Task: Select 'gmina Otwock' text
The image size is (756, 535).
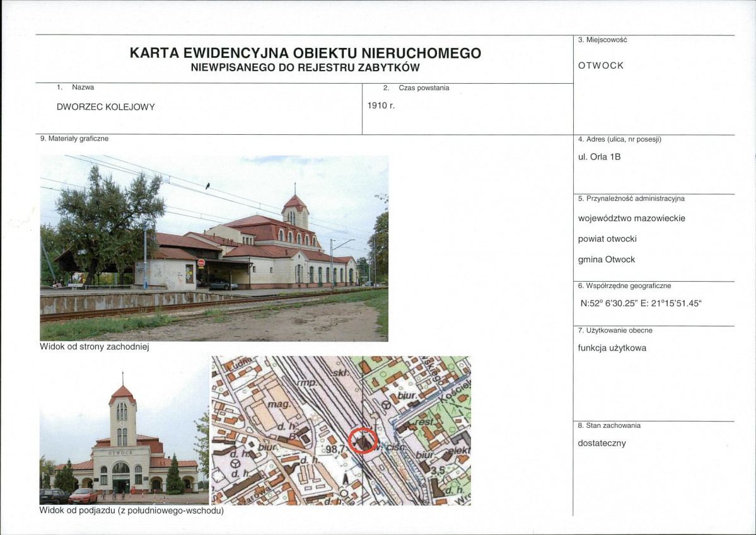Action: click(607, 260)
